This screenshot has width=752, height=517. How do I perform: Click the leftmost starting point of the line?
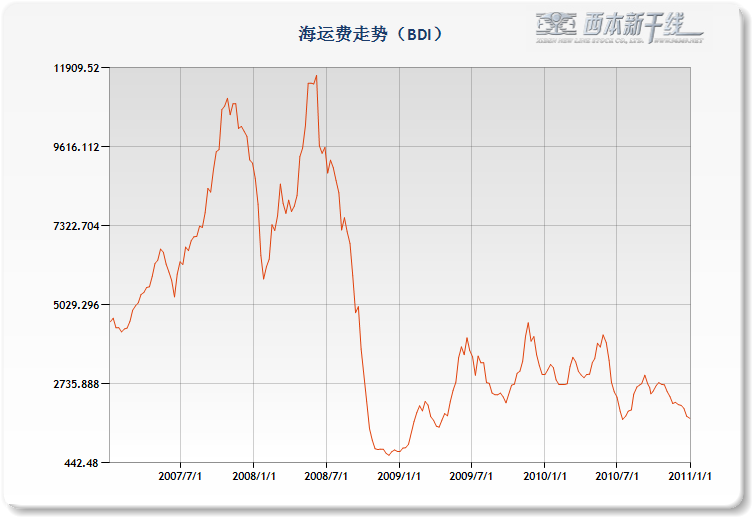[x=110, y=321]
